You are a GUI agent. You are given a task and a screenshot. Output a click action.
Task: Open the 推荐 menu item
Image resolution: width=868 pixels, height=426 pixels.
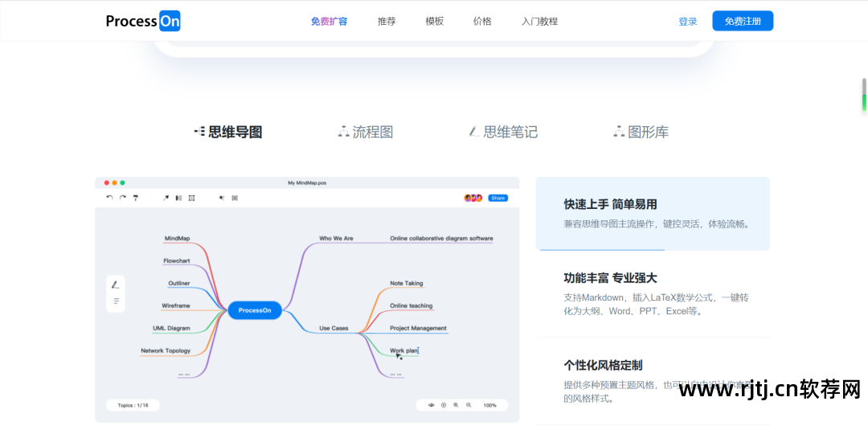point(387,22)
